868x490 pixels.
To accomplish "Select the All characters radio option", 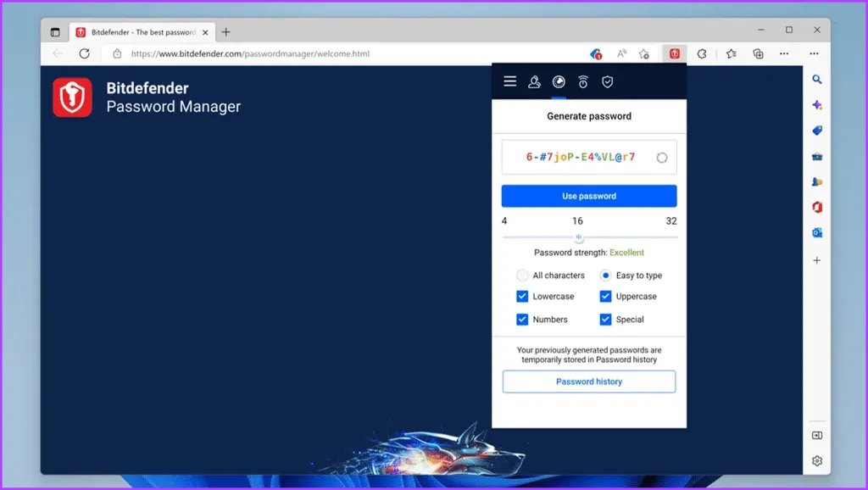I will click(x=522, y=276).
